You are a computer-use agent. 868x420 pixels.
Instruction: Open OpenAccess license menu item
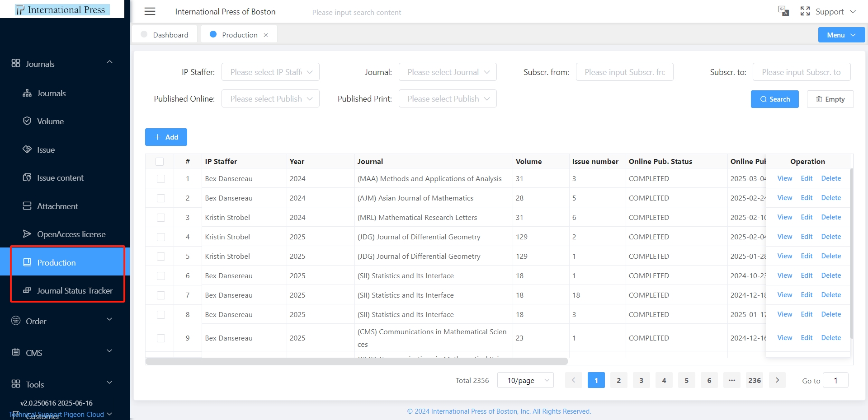click(x=65, y=234)
